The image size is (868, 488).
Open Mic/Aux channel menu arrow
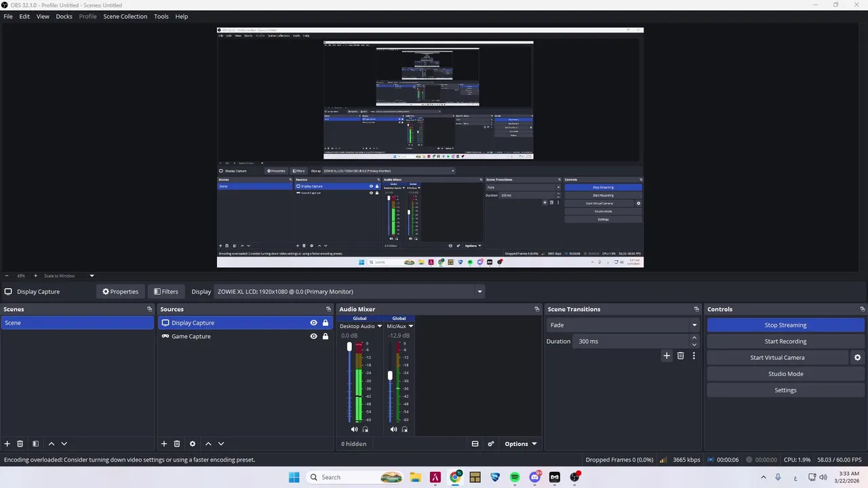click(410, 326)
